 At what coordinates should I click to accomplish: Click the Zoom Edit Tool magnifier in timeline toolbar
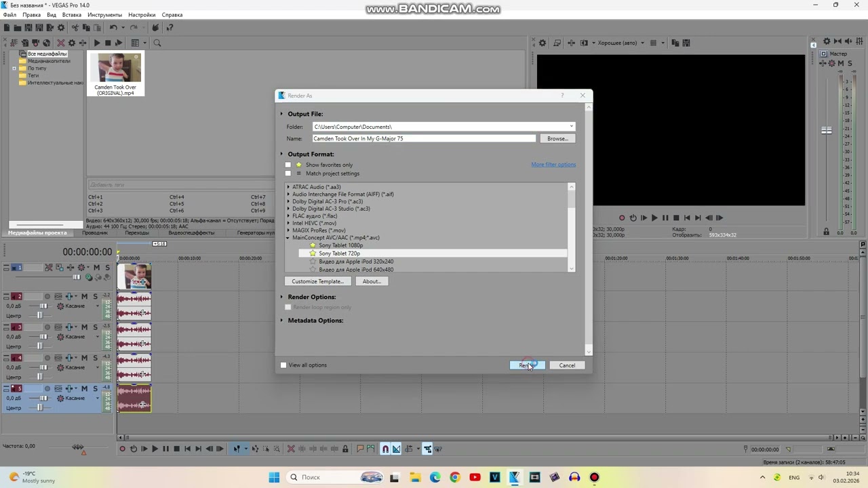(x=277, y=449)
